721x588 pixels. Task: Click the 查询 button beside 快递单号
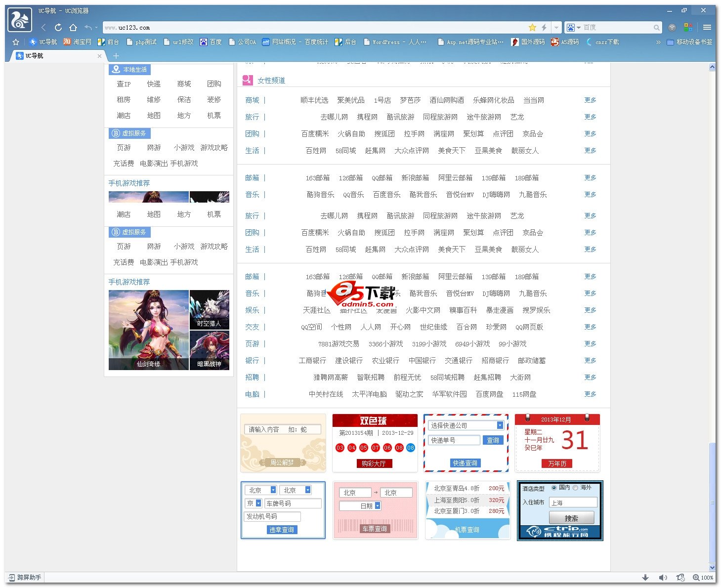pos(493,440)
